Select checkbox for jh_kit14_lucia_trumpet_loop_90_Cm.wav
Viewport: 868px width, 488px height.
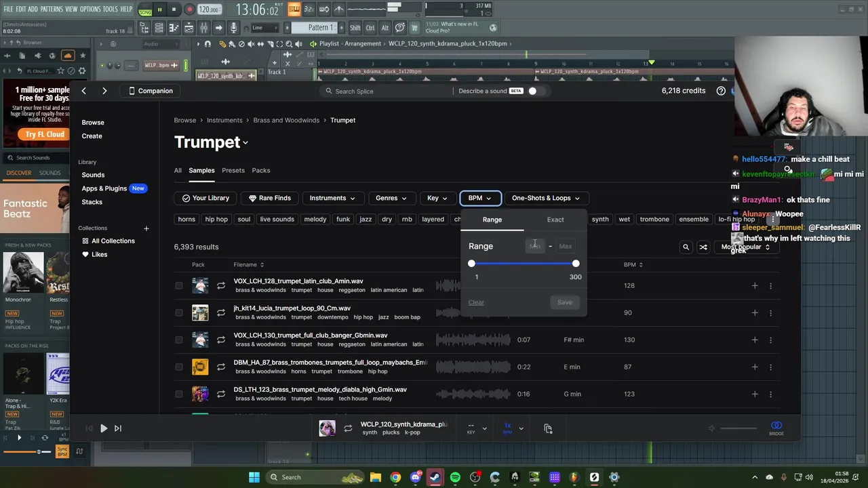click(x=179, y=312)
